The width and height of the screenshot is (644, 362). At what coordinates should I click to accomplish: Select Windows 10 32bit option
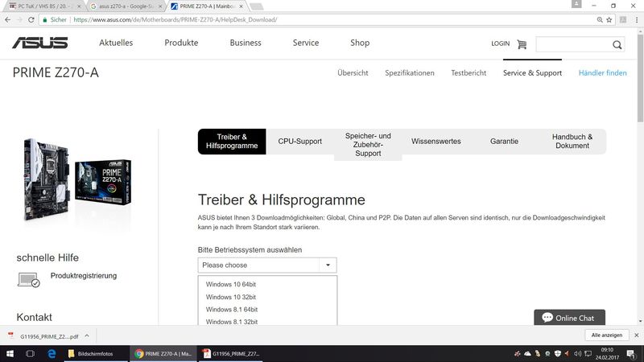(231, 297)
